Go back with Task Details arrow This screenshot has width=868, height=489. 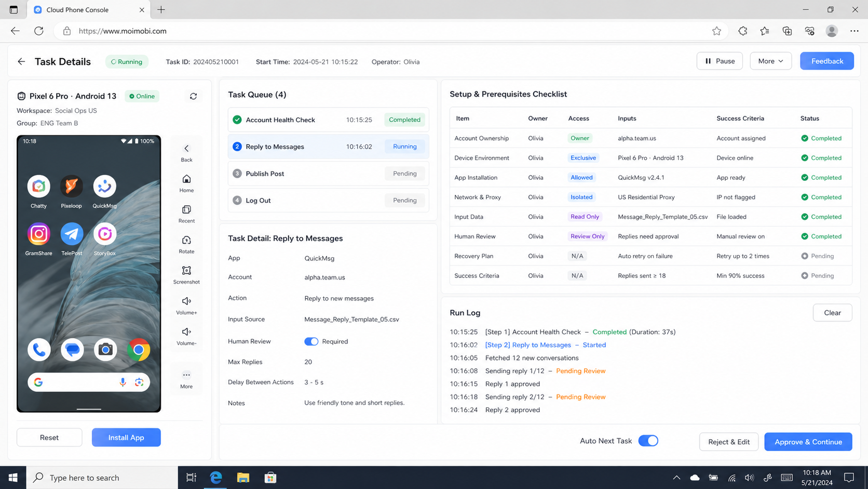point(21,61)
